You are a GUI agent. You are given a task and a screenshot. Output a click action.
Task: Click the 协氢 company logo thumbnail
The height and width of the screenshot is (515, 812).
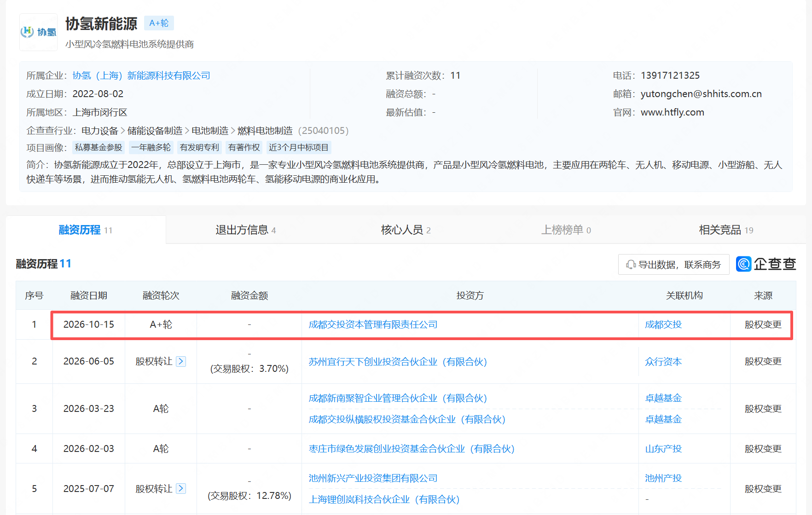pyautogui.click(x=38, y=32)
